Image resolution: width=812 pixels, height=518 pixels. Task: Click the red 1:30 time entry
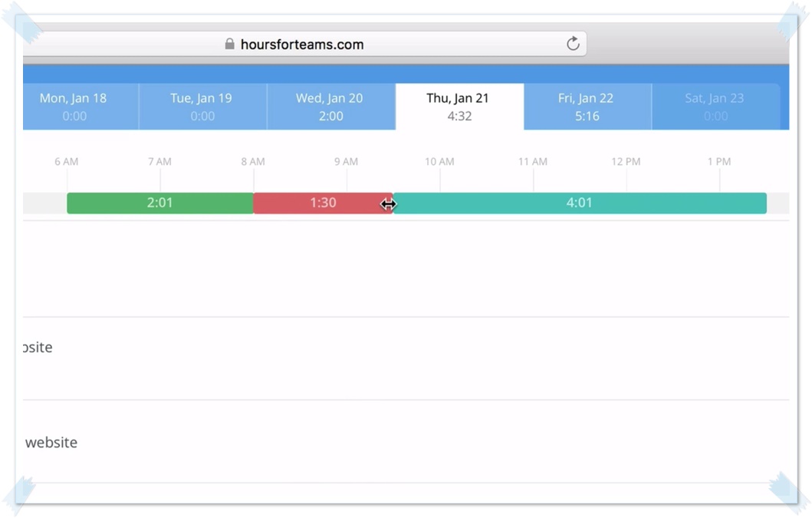(322, 203)
